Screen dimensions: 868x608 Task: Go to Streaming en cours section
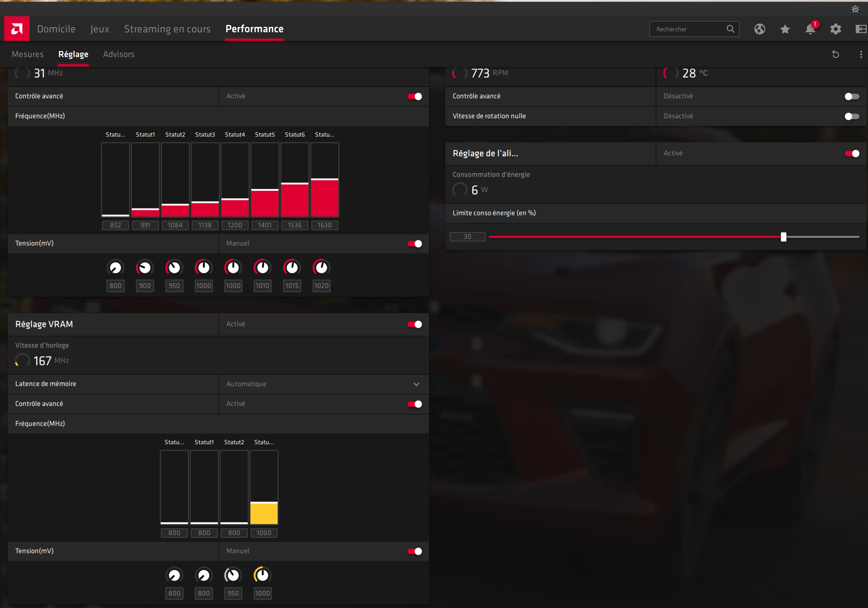pyautogui.click(x=167, y=29)
